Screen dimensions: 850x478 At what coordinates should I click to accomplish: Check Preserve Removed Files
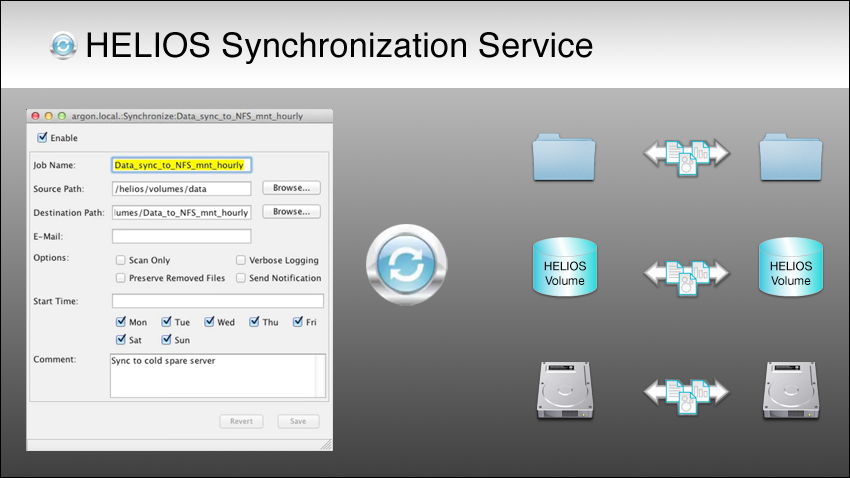pyautogui.click(x=120, y=278)
